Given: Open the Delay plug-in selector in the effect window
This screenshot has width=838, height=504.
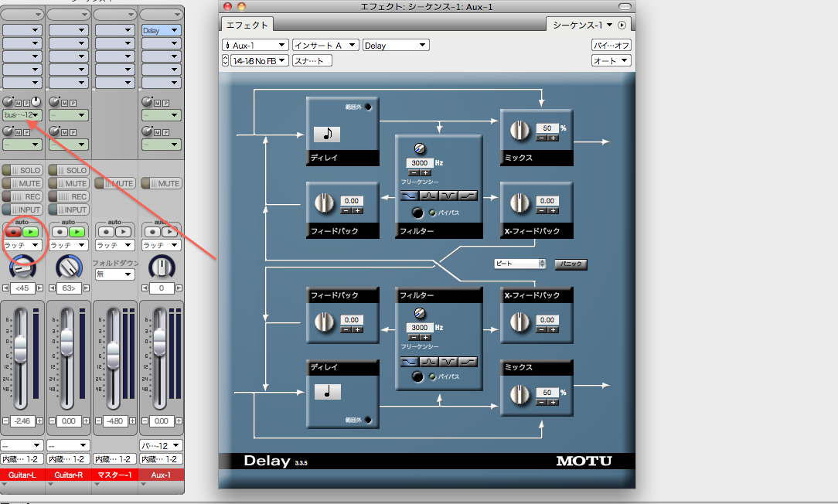Looking at the screenshot, I should tap(396, 46).
